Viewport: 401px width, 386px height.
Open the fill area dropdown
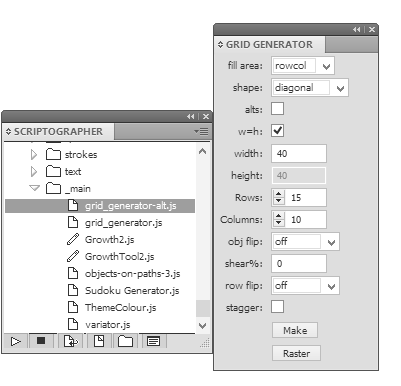point(303,66)
